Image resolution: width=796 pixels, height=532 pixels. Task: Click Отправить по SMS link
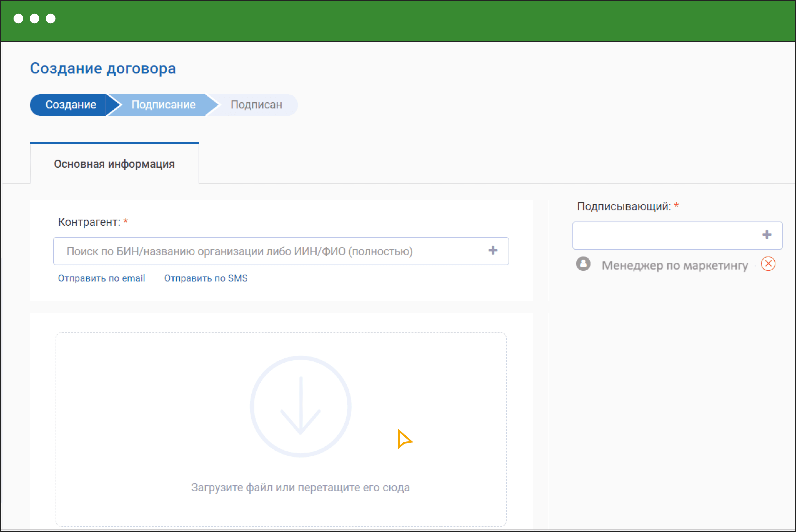coord(206,278)
